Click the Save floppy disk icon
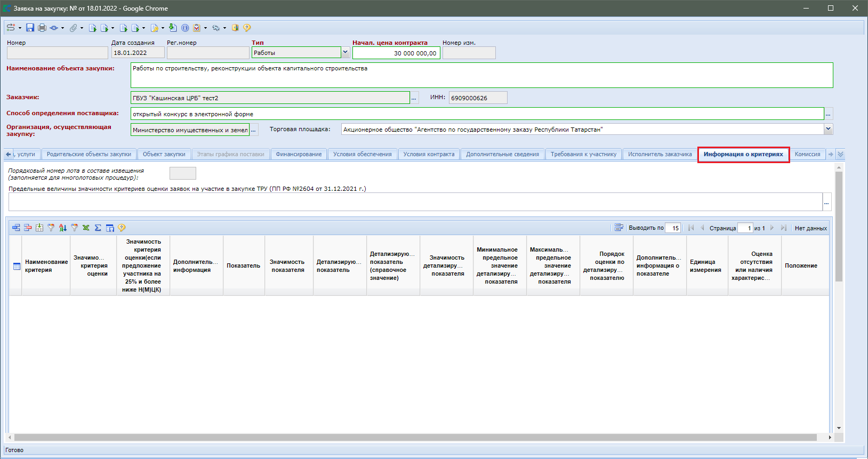868x459 pixels. tap(30, 28)
